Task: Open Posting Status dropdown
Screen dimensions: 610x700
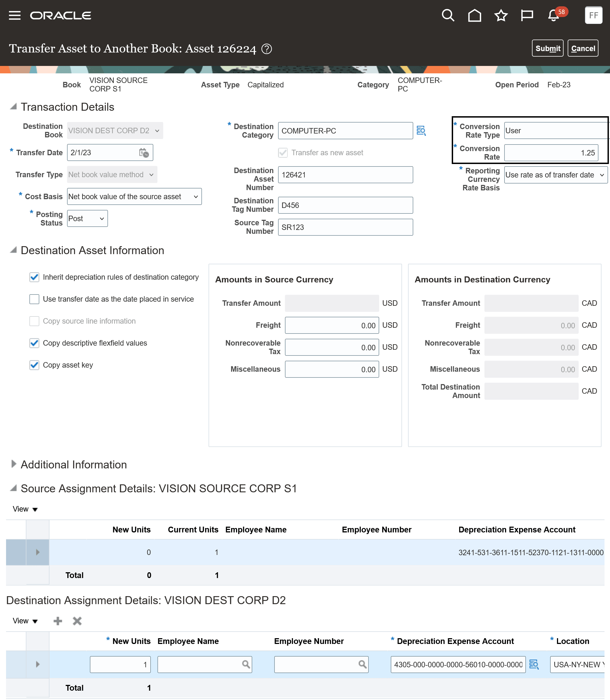Action: [x=87, y=218]
